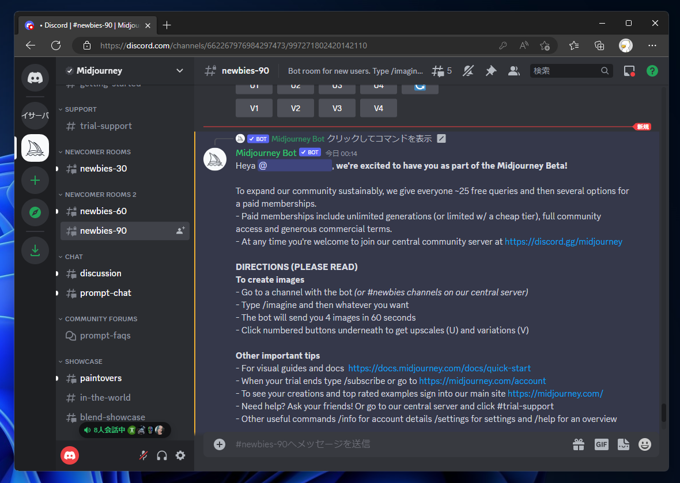Image resolution: width=680 pixels, height=483 pixels.
Task: Click the voice call active indicator pill
Action: click(125, 430)
